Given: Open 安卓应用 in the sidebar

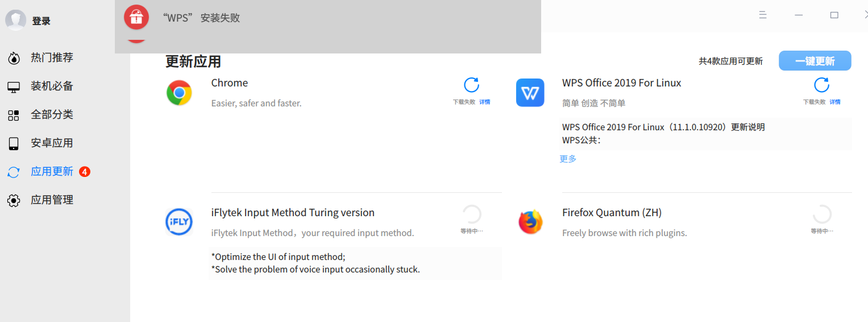Looking at the screenshot, I should click(x=52, y=143).
